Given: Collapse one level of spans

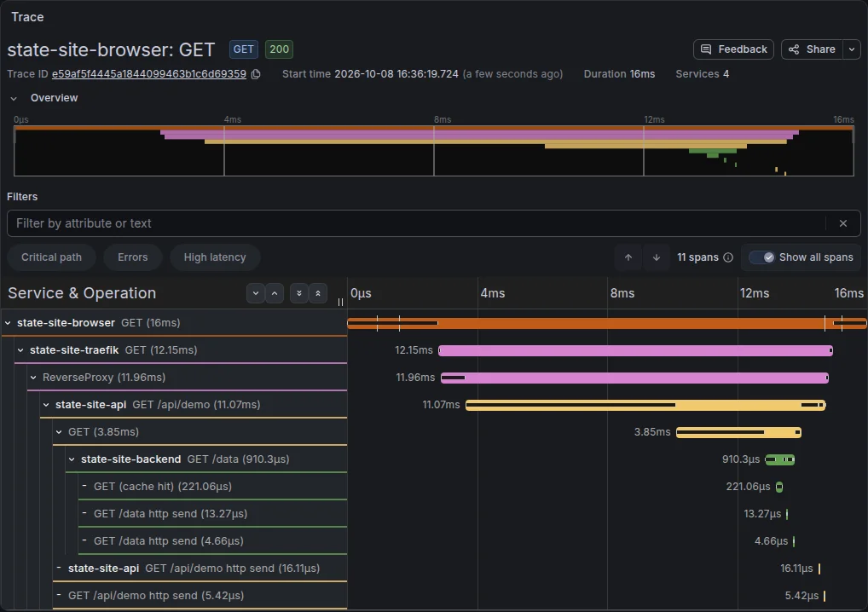Looking at the screenshot, I should (275, 293).
